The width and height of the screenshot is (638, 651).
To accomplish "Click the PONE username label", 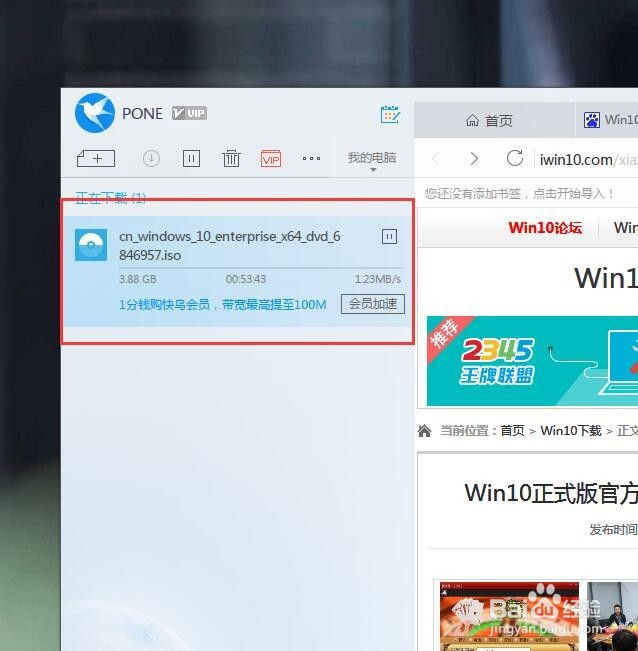I will 142,113.
